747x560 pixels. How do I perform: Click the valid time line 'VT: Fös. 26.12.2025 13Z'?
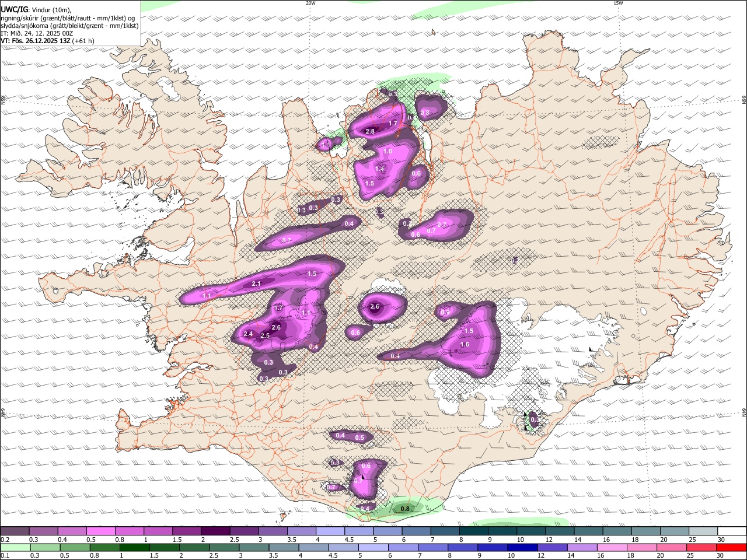[x=36, y=41]
